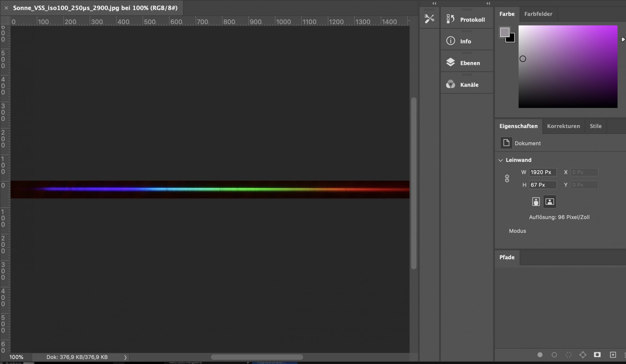Image resolution: width=626 pixels, height=364 pixels.
Task: Open the Ebenen layers panel
Action: (467, 63)
